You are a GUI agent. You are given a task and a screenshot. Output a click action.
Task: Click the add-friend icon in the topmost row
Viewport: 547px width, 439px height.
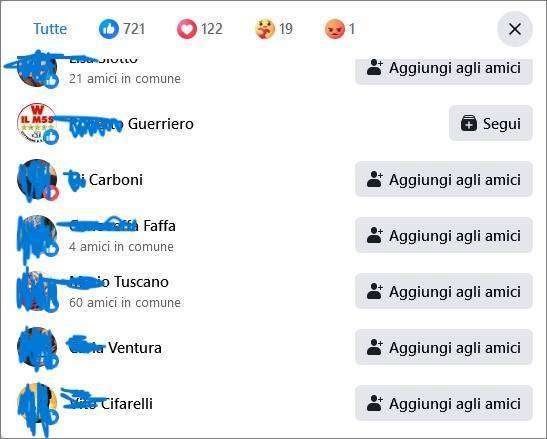(375, 68)
